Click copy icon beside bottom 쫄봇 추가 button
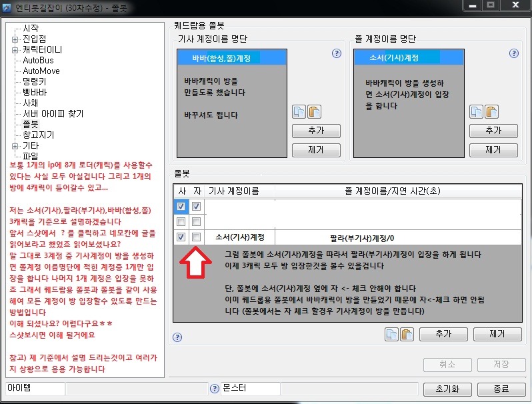The width and height of the screenshot is (532, 404). click(x=391, y=335)
